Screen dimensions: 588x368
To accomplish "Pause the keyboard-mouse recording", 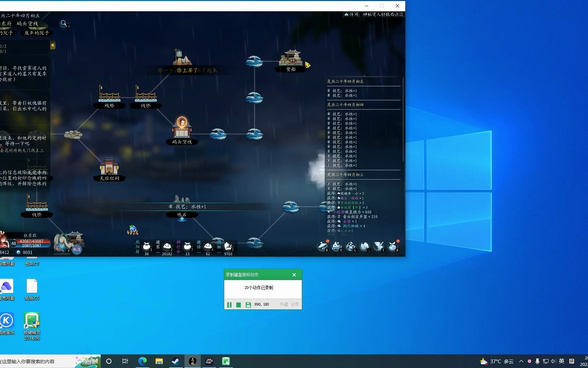I will (229, 305).
